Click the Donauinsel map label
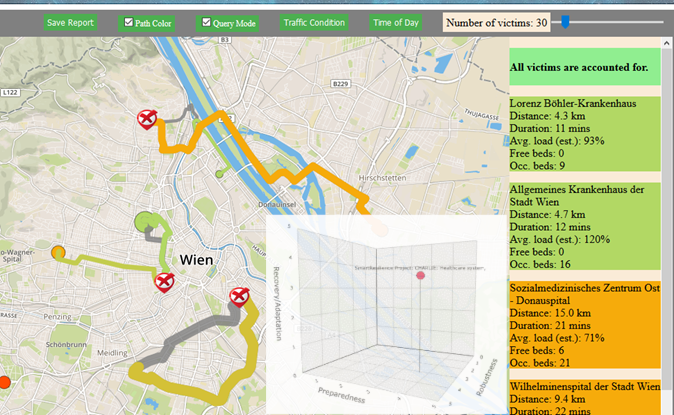Viewport: 674px width, 415px height. tap(277, 205)
